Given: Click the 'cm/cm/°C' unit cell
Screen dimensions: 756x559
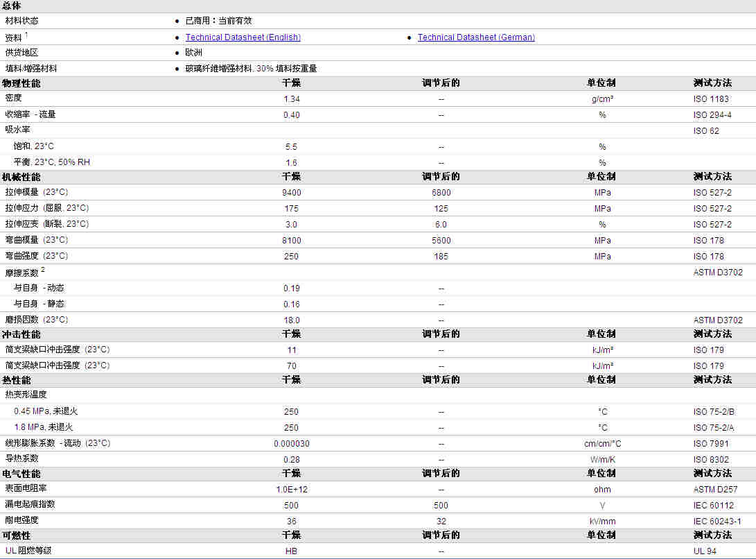Looking at the screenshot, I should coord(602,444).
